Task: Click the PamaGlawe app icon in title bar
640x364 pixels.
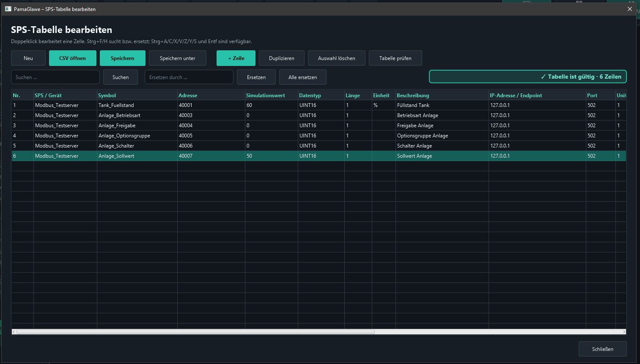Action: point(8,9)
